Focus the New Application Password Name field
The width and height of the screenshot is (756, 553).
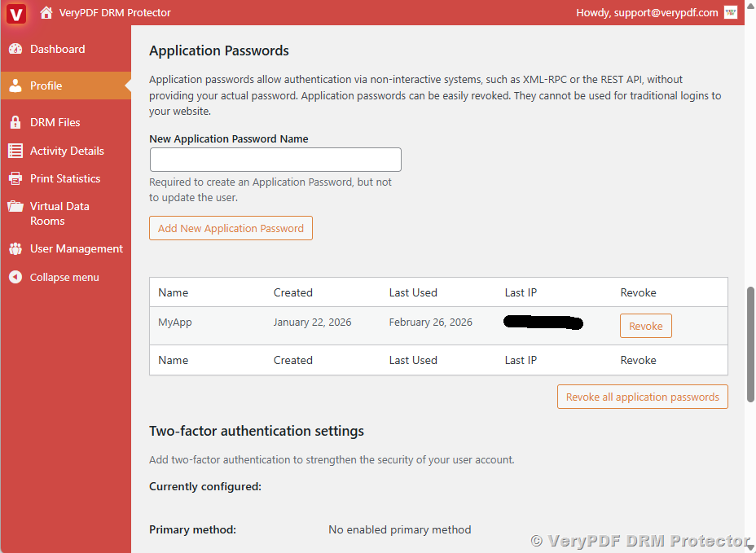coord(275,160)
